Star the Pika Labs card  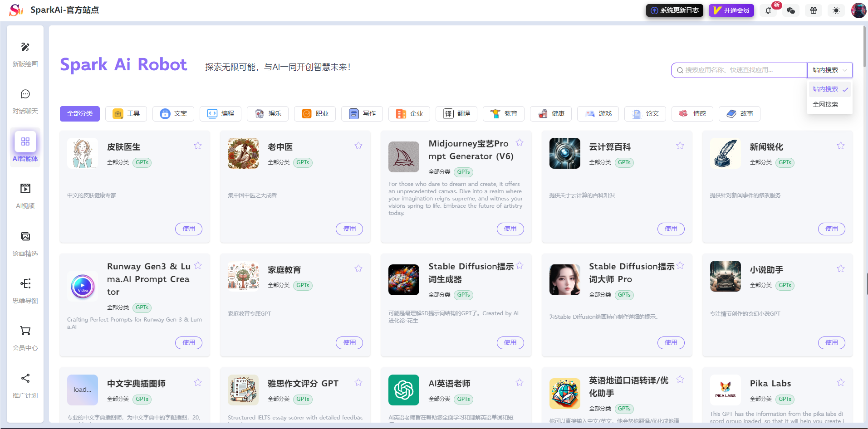tap(841, 382)
